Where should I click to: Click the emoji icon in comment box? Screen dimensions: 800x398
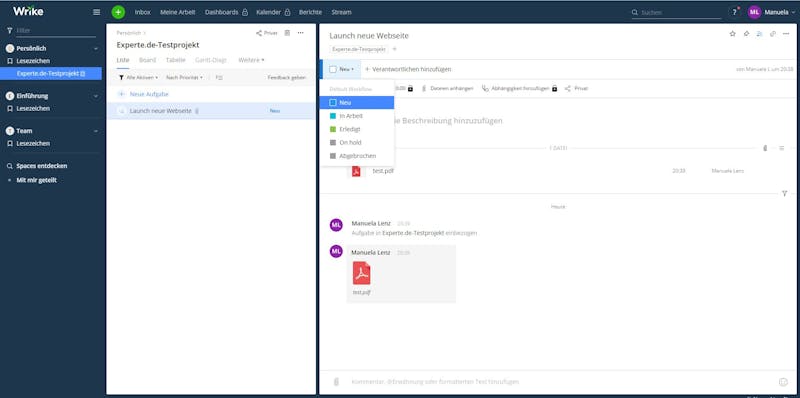pyautogui.click(x=783, y=382)
